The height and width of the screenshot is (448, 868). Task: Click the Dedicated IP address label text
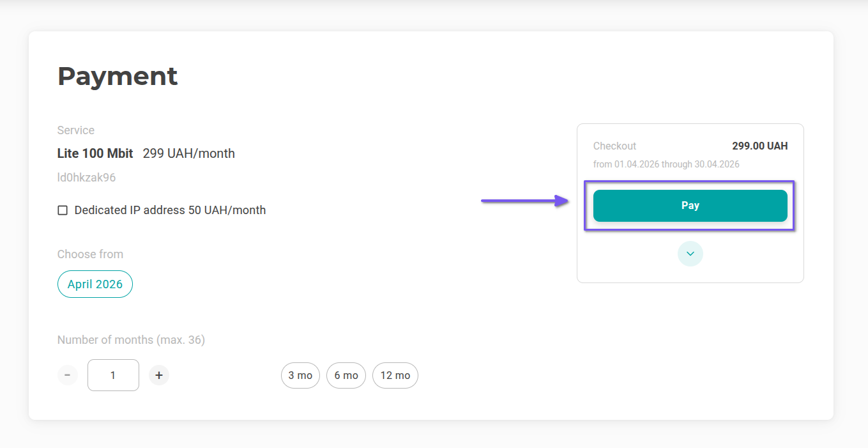[x=170, y=210]
